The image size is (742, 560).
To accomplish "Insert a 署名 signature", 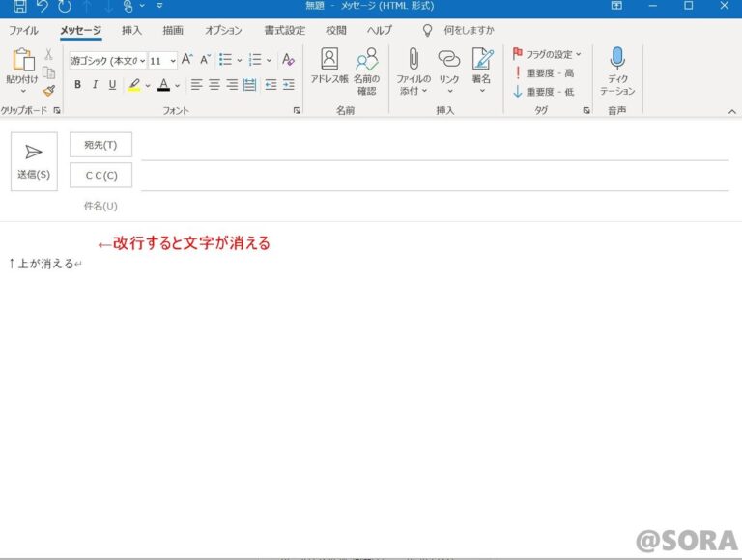I will click(482, 70).
